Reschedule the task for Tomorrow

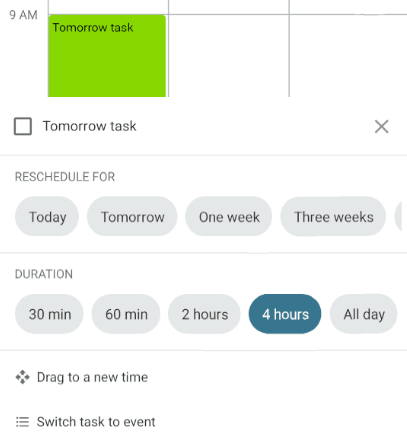pos(132,217)
